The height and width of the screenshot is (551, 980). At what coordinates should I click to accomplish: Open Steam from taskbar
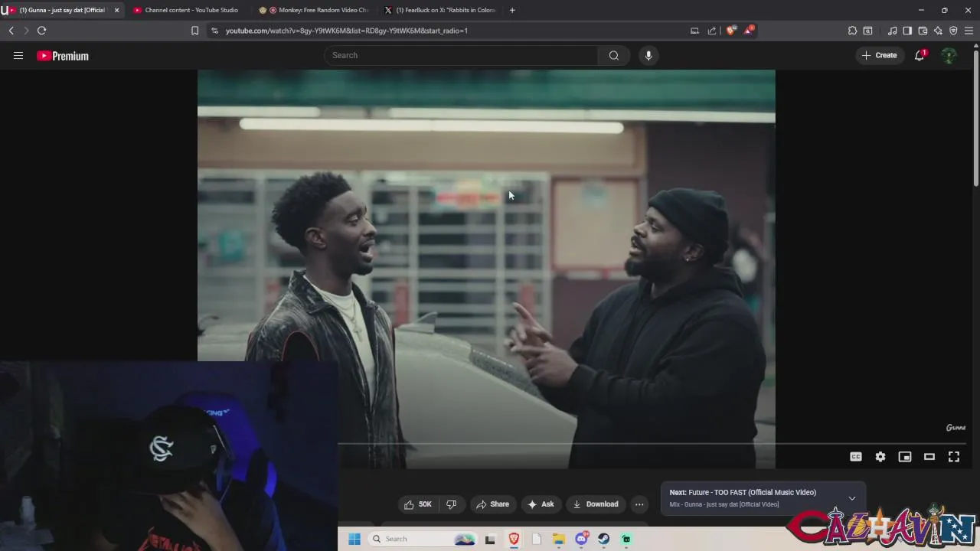pos(603,539)
